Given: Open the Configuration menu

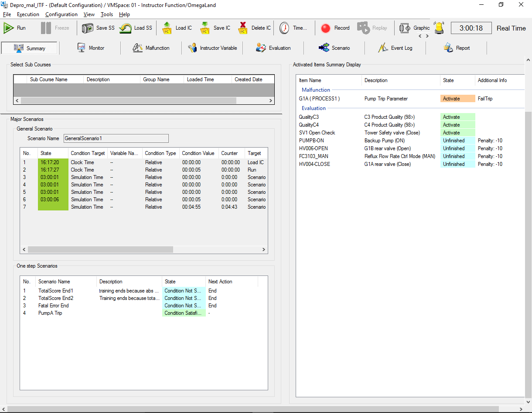Looking at the screenshot, I should [x=61, y=14].
